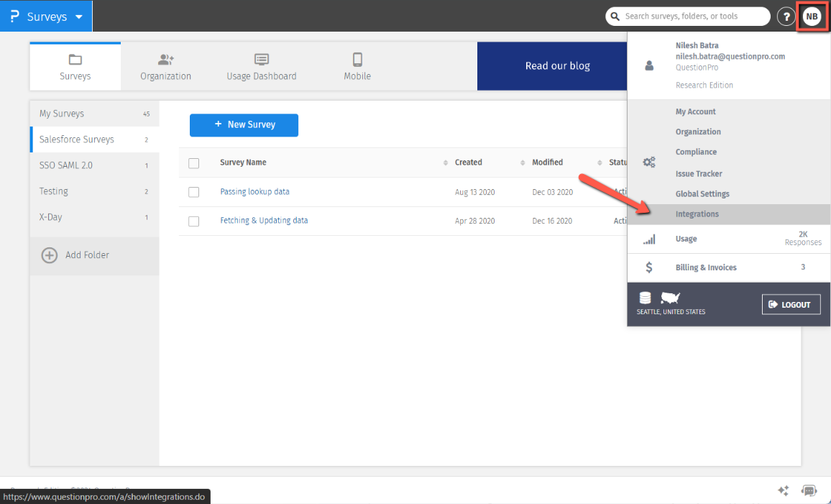Screen dimensions: 831x504
Task: Click the QuestionPro P logo icon
Action: [15, 17]
